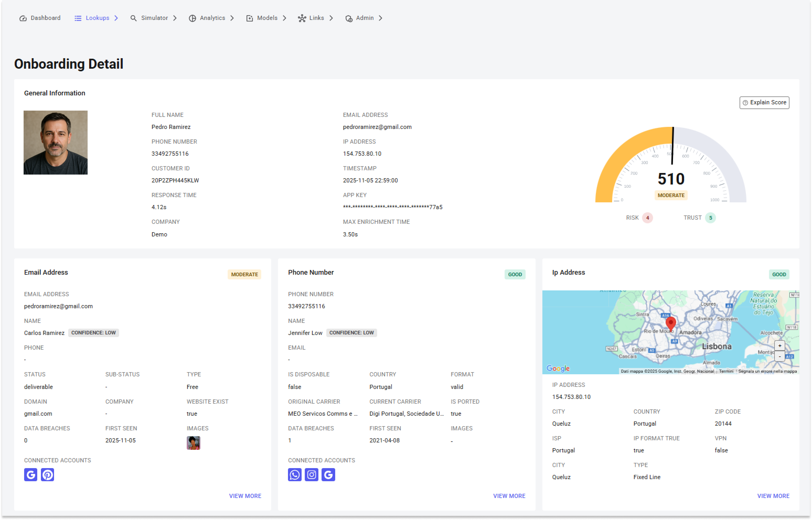This screenshot has height=520, width=812.
Task: Open the Models menu item
Action: pyautogui.click(x=267, y=18)
